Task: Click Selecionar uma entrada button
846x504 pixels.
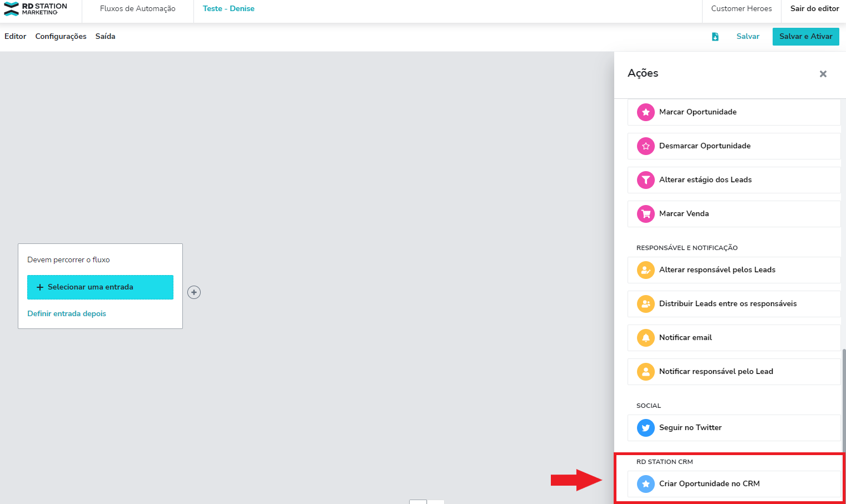Action: tap(100, 287)
